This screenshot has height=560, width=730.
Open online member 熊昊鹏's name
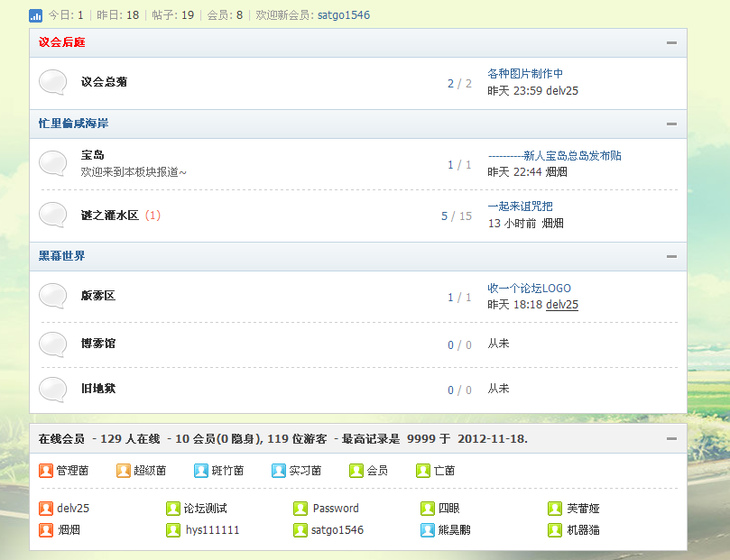coord(455,529)
